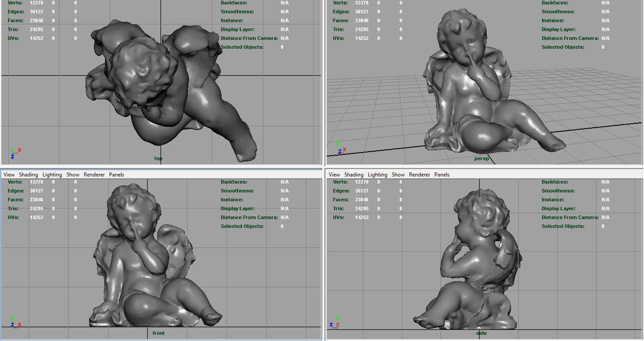Open the Shading menu in the front panel

(x=28, y=175)
